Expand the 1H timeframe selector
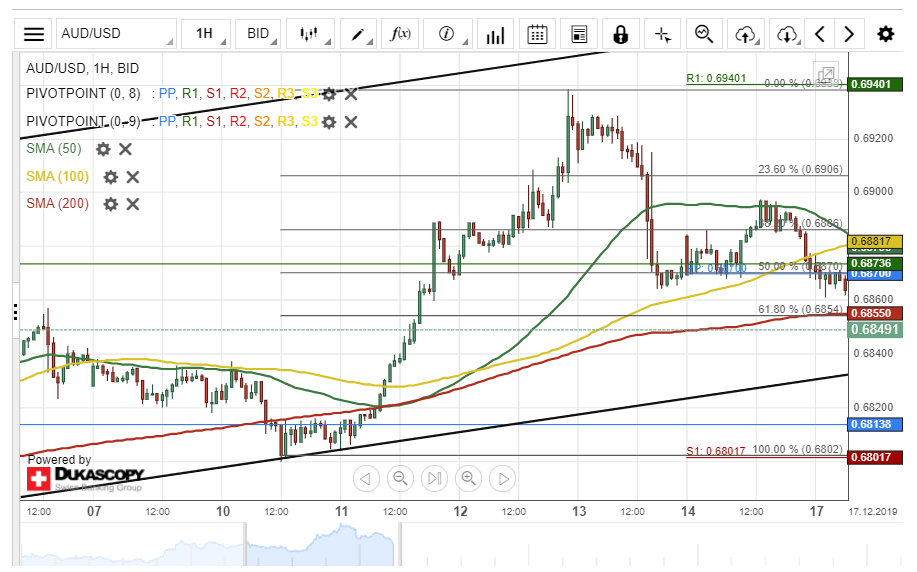This screenshot has width=917, height=572. (x=206, y=34)
